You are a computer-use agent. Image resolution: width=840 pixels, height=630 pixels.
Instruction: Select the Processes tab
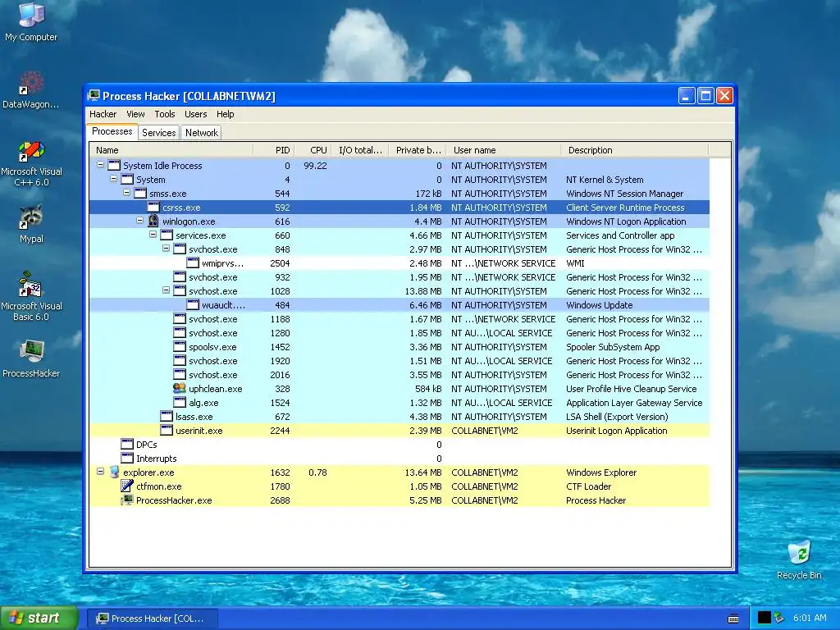pyautogui.click(x=112, y=132)
